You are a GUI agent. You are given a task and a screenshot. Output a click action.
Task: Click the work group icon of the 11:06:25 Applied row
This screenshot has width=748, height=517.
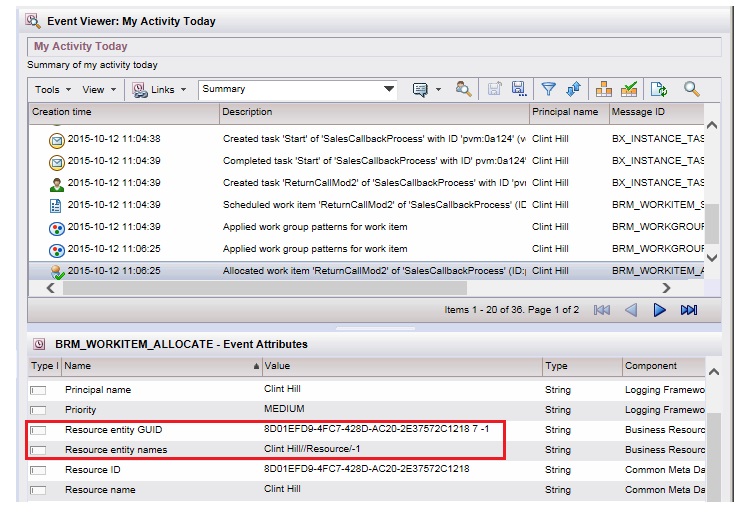[57, 250]
